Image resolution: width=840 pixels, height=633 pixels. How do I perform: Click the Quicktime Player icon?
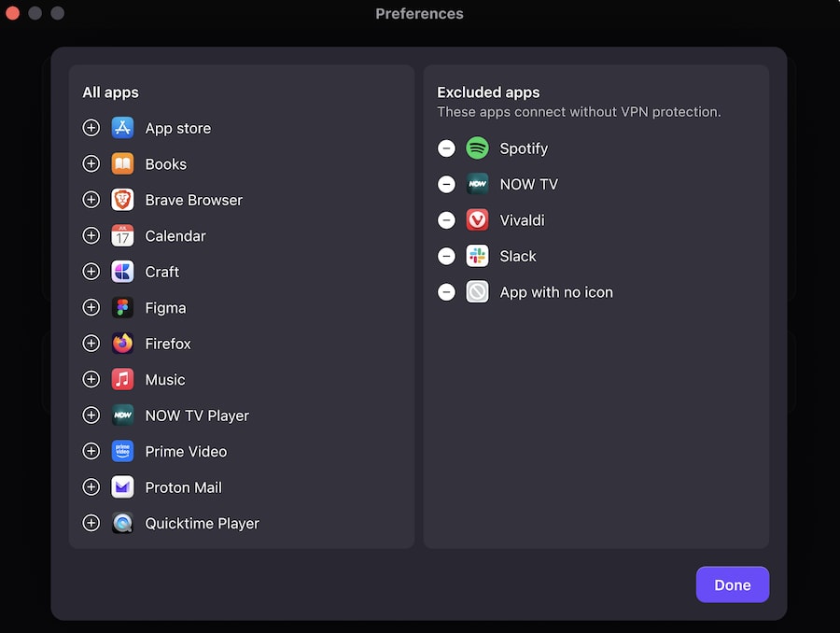[122, 523]
